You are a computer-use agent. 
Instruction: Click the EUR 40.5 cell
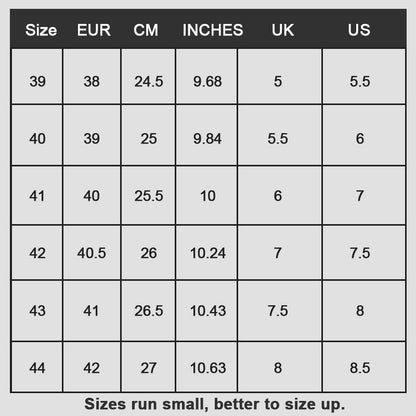coord(92,253)
